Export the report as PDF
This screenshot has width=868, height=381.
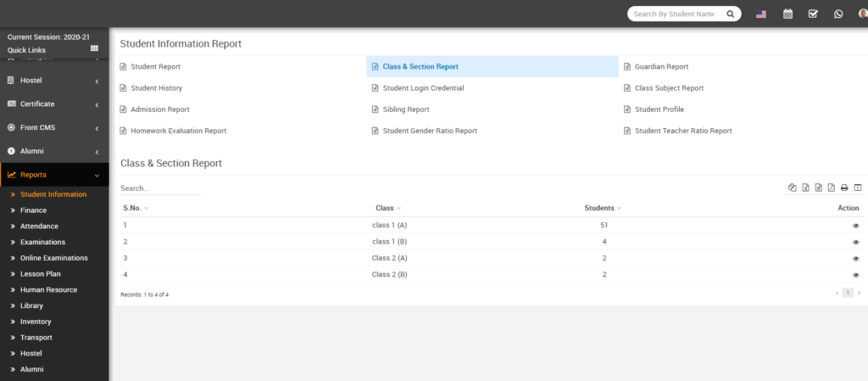point(832,188)
